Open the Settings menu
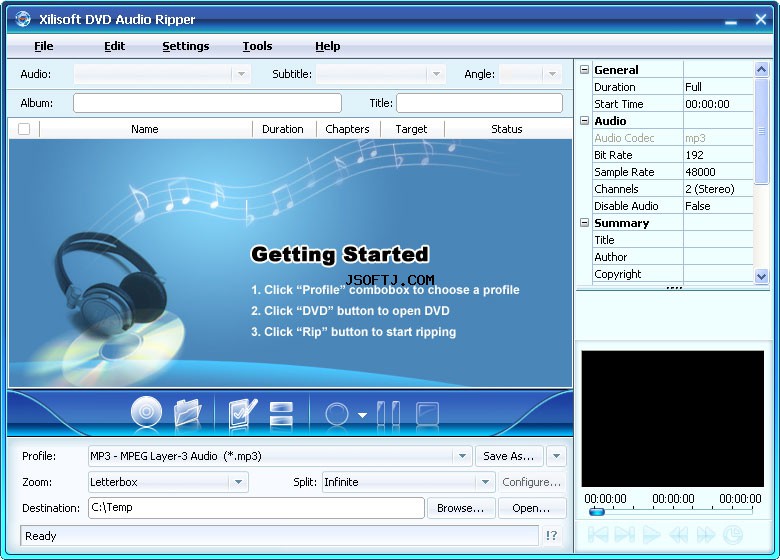Screen dimensions: 780x560 (x=186, y=46)
